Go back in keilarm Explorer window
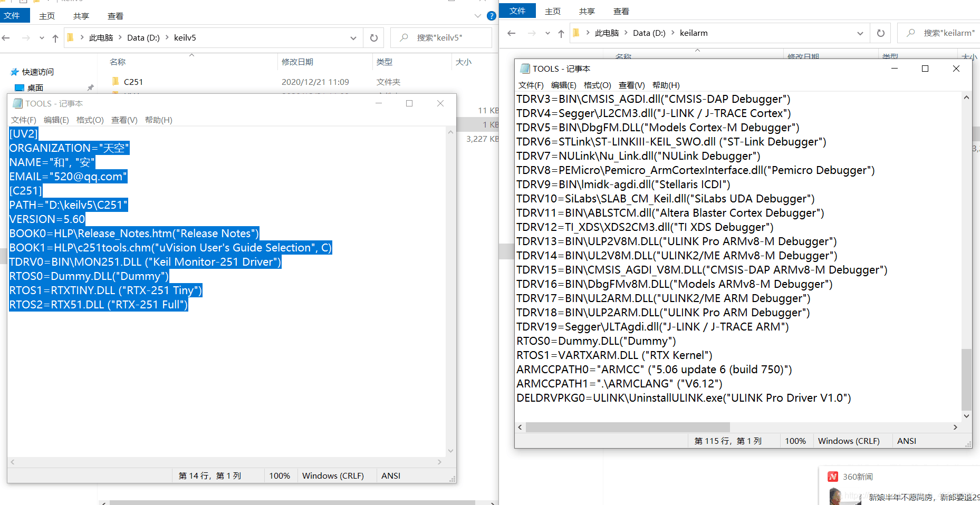Image resolution: width=980 pixels, height=505 pixels. 511,33
